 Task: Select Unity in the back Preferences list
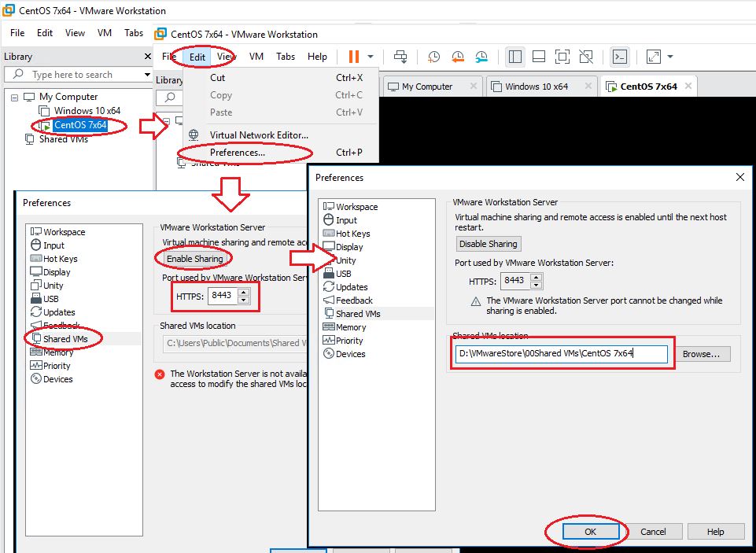point(47,286)
